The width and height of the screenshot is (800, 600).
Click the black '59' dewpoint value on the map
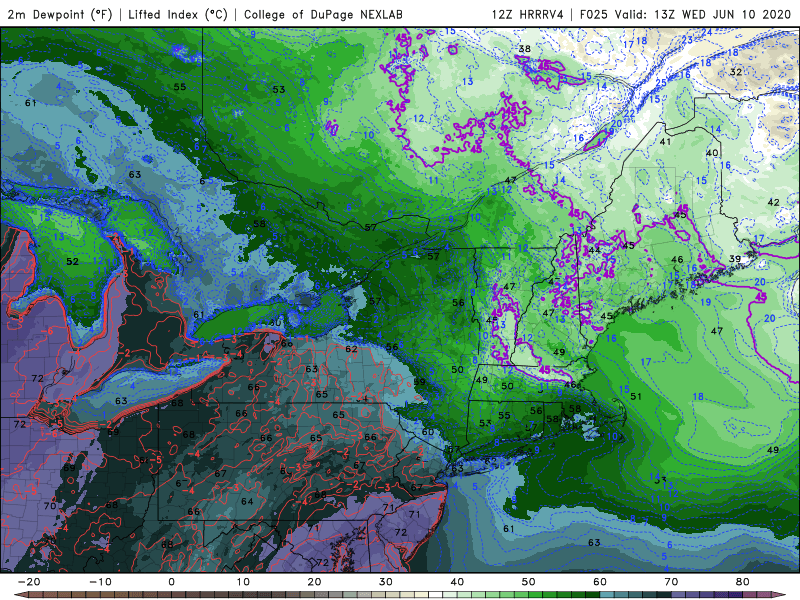pos(419,382)
